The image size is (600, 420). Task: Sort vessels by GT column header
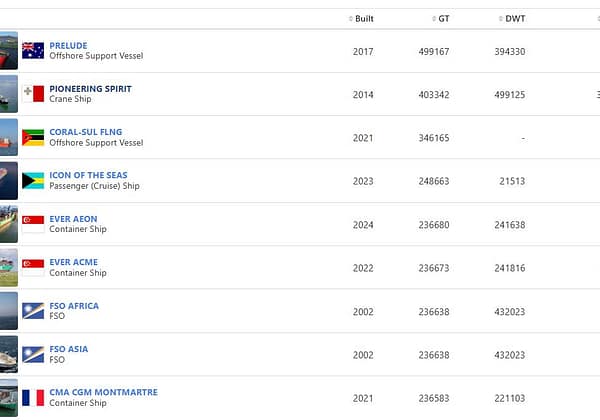pyautogui.click(x=440, y=18)
